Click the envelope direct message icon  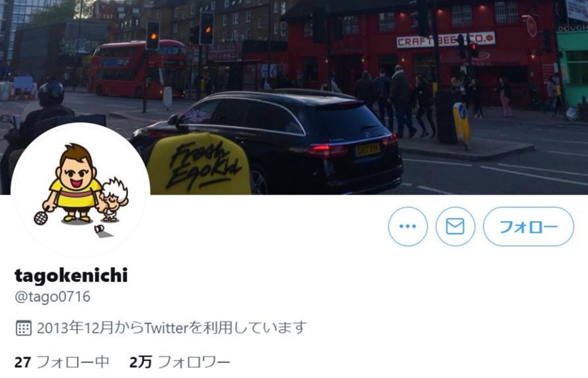[455, 226]
